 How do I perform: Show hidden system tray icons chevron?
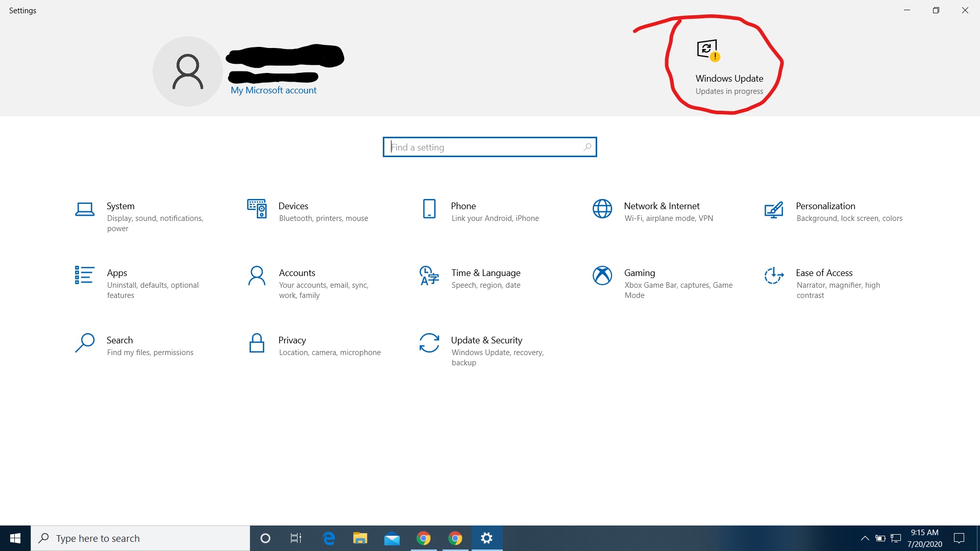[865, 538]
